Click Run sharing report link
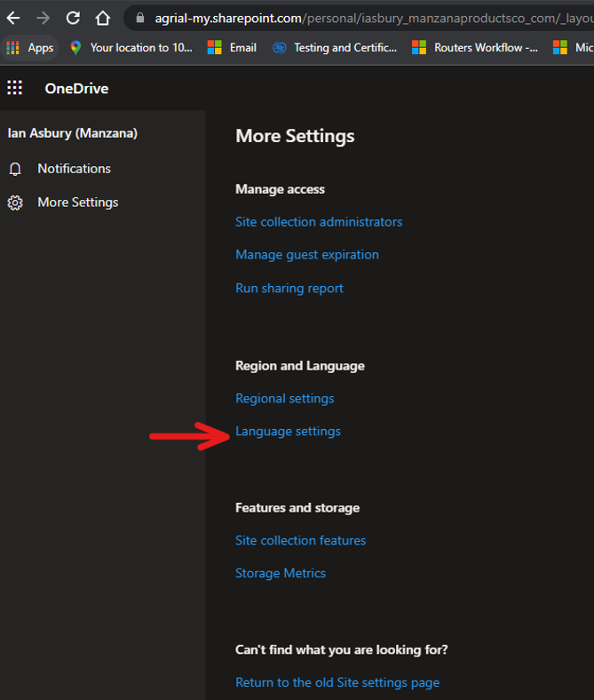The height and width of the screenshot is (700, 594). coord(289,289)
